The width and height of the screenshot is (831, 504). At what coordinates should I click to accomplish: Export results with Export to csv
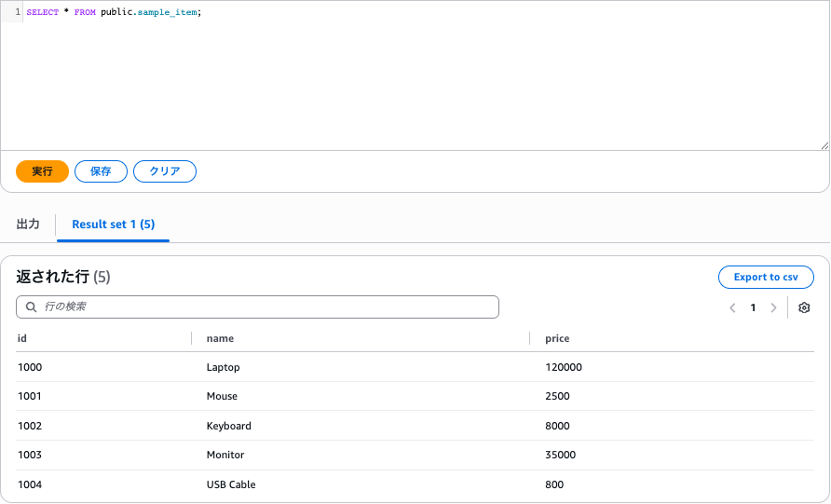[x=765, y=277]
